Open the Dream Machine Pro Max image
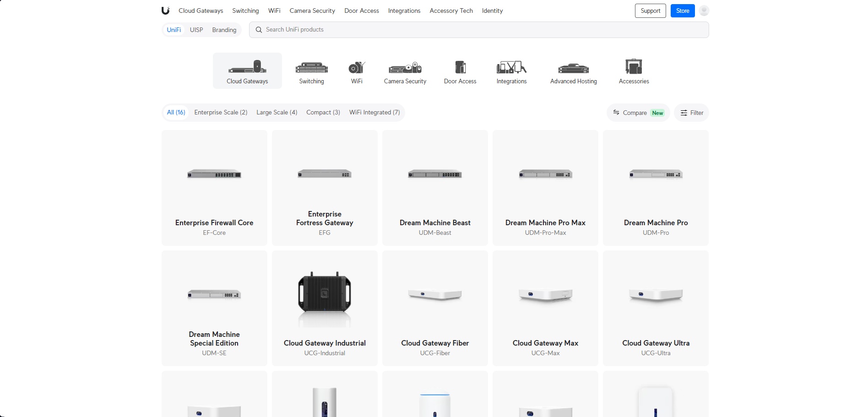The width and height of the screenshot is (868, 417). tap(546, 174)
